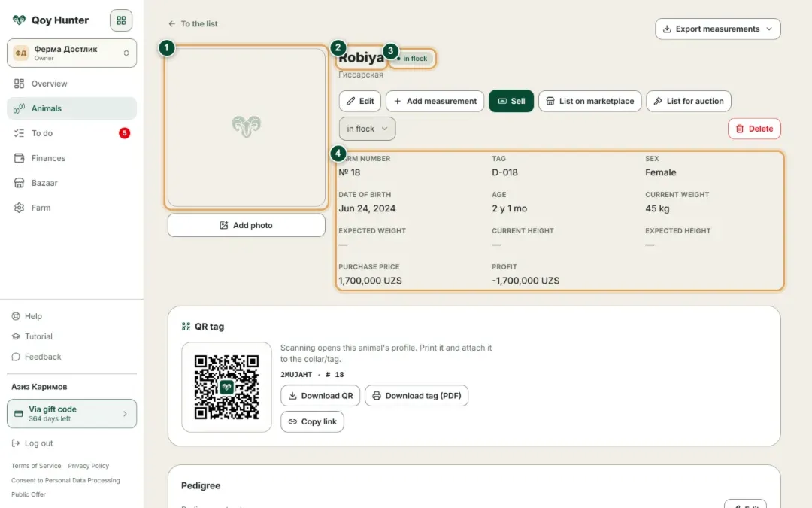Toggle the sidebar grid button beside Qoy Hunter
The height and width of the screenshot is (508, 812).
(121, 20)
